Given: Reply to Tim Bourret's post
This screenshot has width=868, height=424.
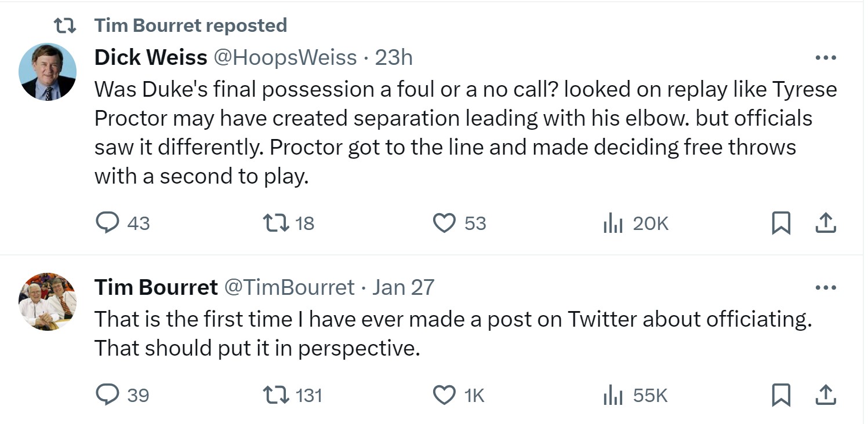Looking at the screenshot, I should pyautogui.click(x=107, y=396).
